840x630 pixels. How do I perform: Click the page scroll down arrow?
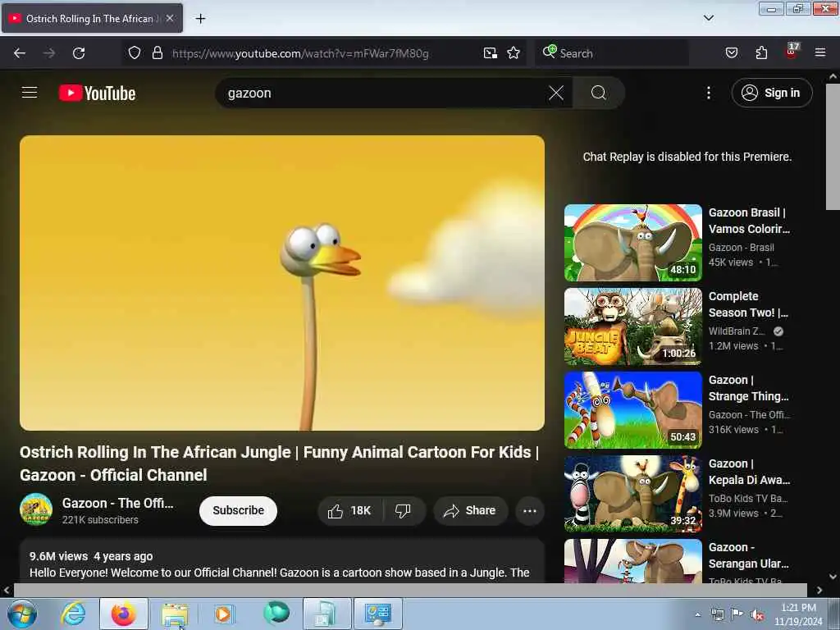(x=833, y=577)
